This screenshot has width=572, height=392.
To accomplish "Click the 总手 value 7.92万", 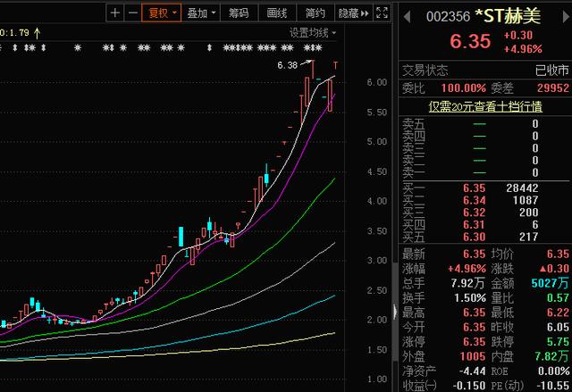I will coord(468,283).
